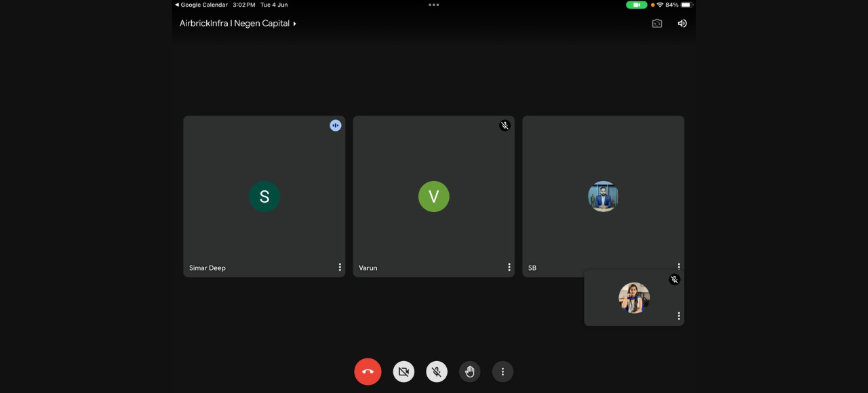
Task: Select Varun's green V avatar
Action: 434,196
